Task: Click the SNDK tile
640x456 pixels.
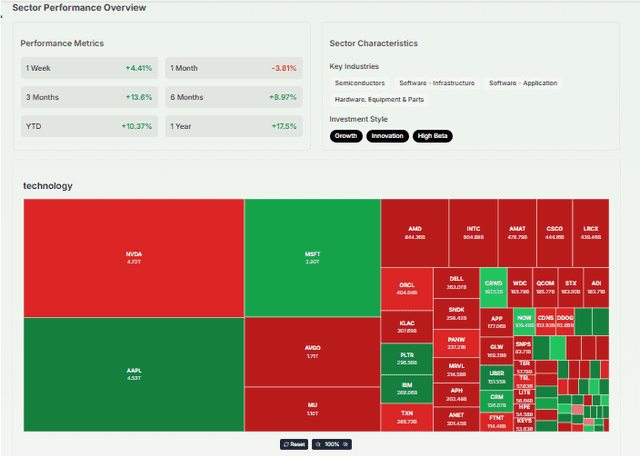Action: point(456,314)
